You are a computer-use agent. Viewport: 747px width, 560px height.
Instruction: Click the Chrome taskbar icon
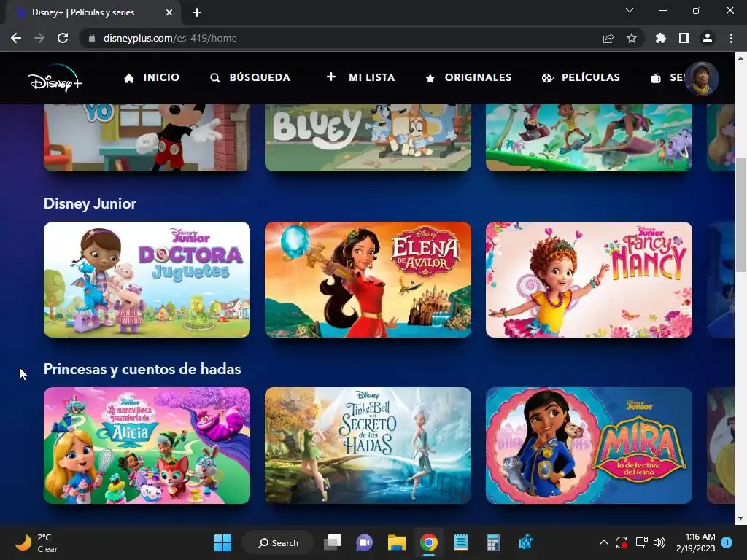tap(429, 542)
